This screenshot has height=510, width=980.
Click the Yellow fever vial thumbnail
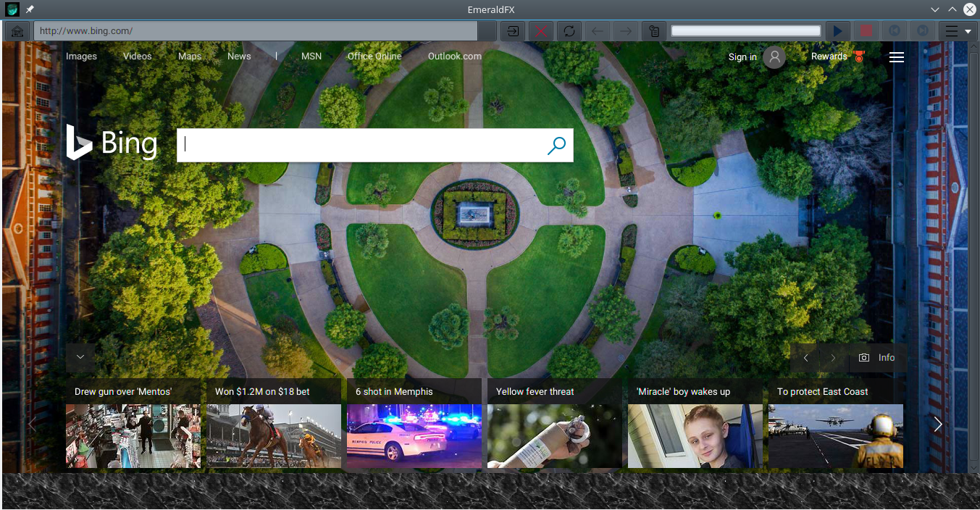tap(555, 436)
